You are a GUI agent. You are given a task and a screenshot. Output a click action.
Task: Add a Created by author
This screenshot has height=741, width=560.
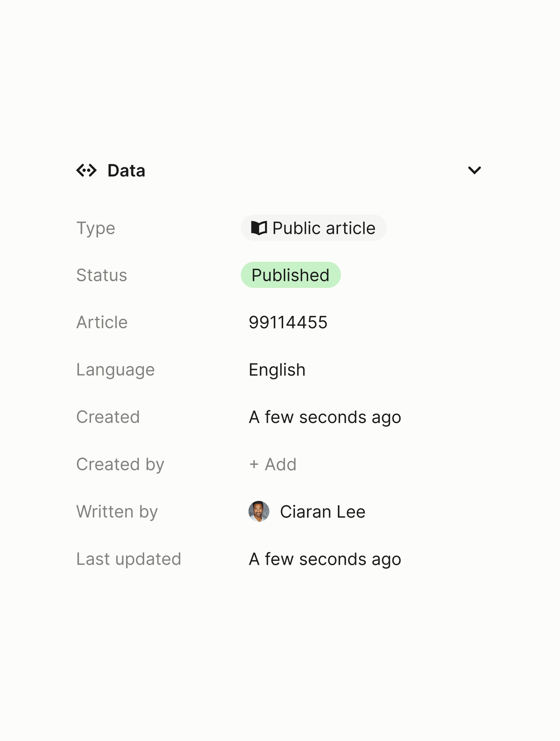[273, 464]
